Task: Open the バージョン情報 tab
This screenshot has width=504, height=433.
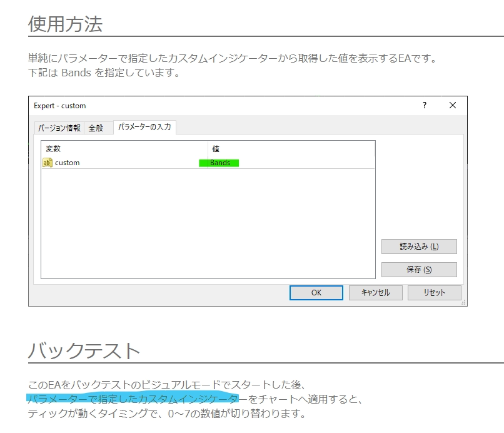Action: pyautogui.click(x=58, y=128)
